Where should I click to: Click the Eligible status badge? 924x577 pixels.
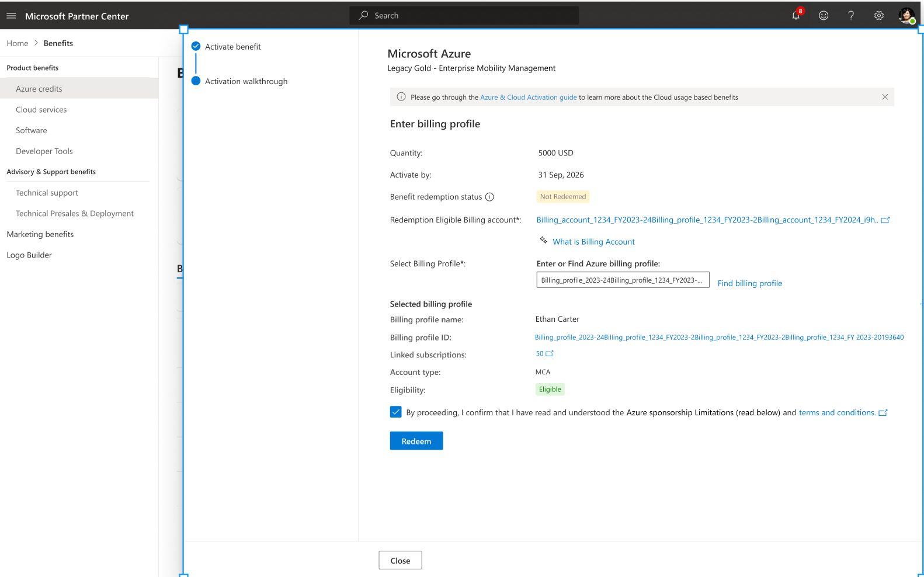pos(550,390)
